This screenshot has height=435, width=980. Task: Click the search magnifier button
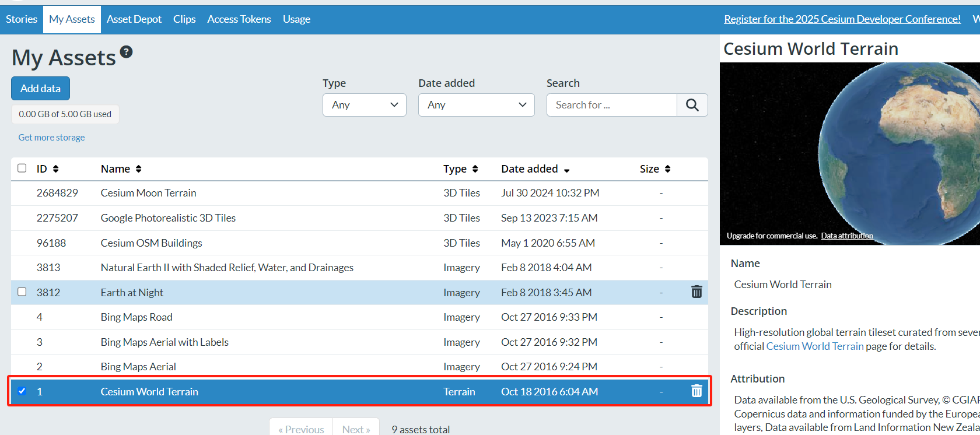tap(692, 105)
